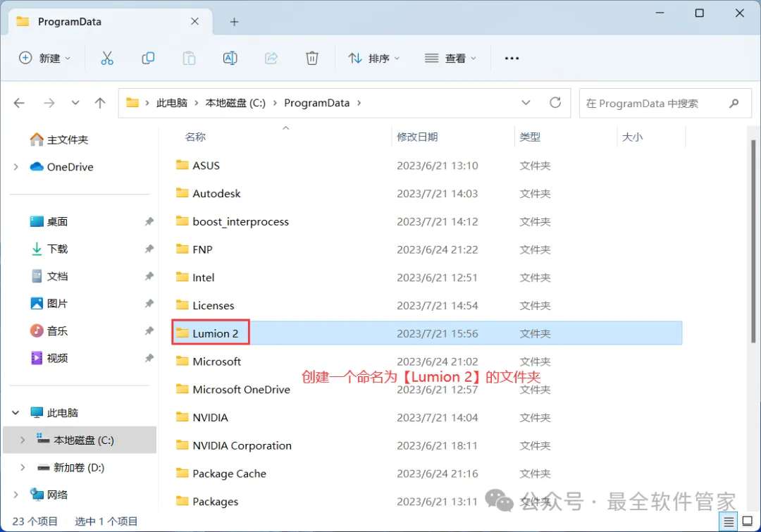Viewport: 761px width, 532px height.
Task: Click 此电脑 in the address breadcrumb
Action: pyautogui.click(x=172, y=103)
